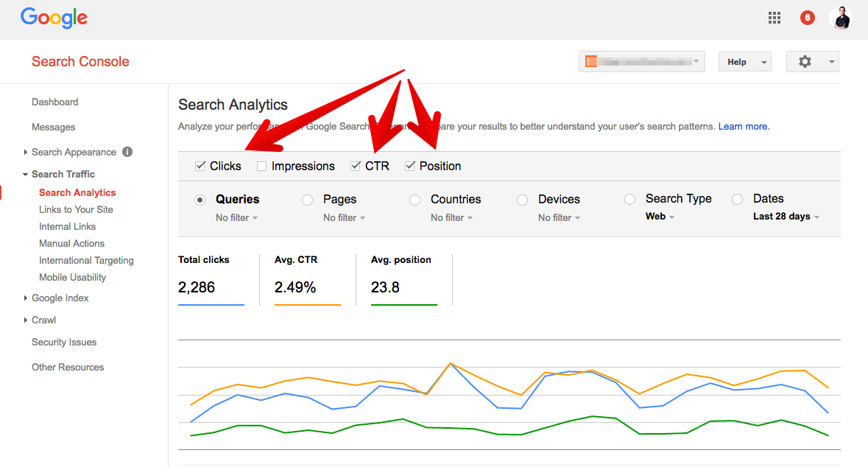Image resolution: width=868 pixels, height=467 pixels.
Task: Click the Google logo
Action: point(54,18)
